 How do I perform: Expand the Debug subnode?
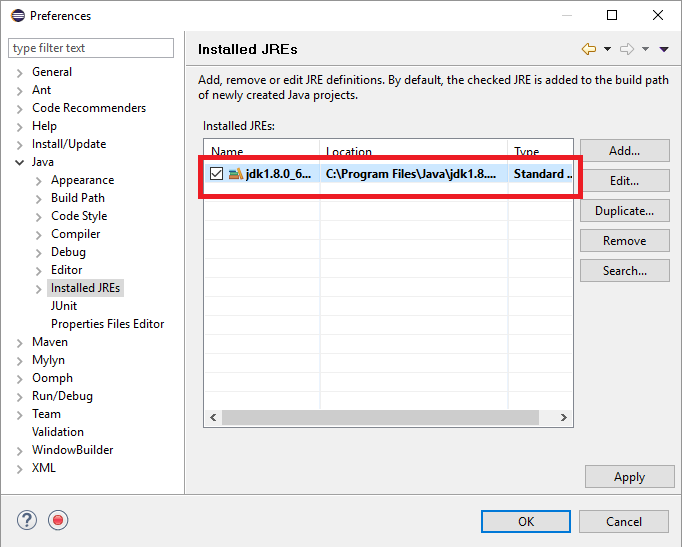38,253
